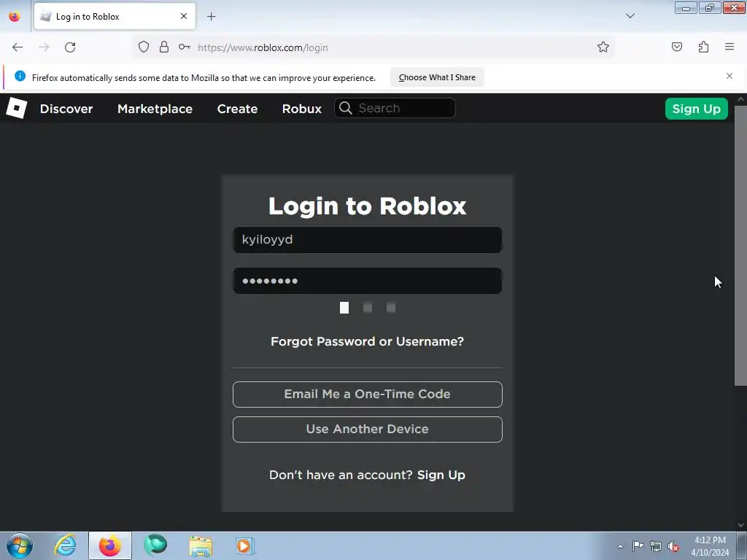Bookmark this page with the star icon
This screenshot has height=560, width=747.
point(603,47)
